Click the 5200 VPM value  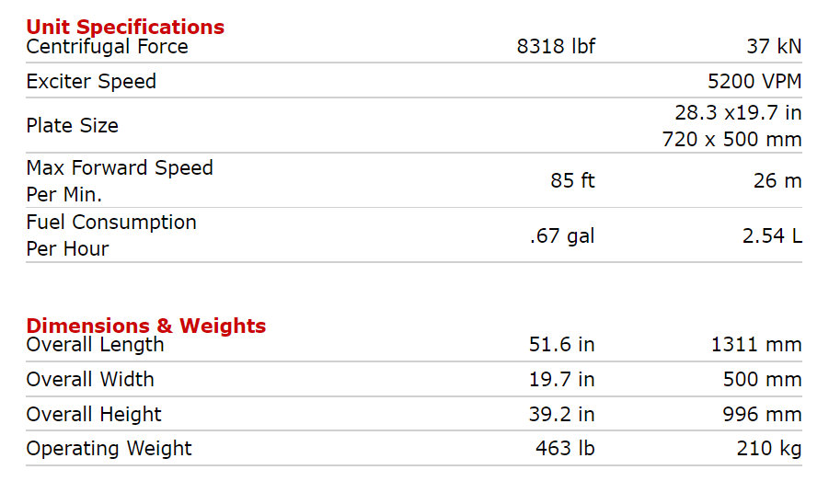coord(754,81)
